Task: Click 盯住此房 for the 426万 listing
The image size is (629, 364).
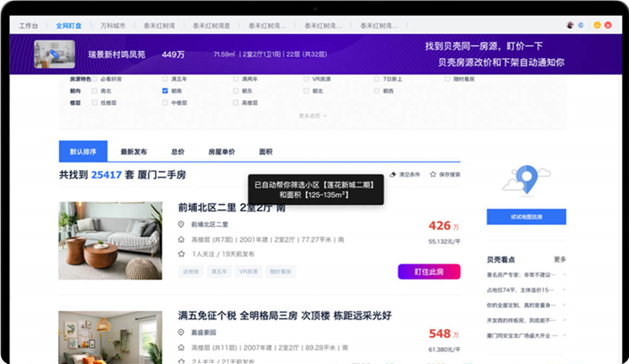Action: click(429, 272)
